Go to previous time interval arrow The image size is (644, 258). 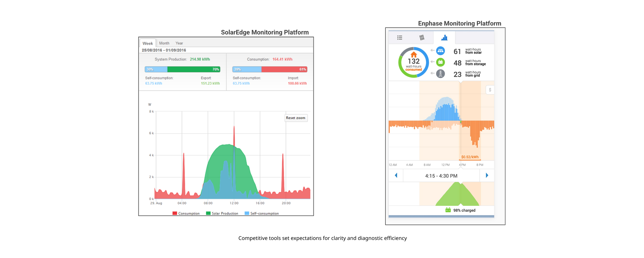pyautogui.click(x=396, y=175)
